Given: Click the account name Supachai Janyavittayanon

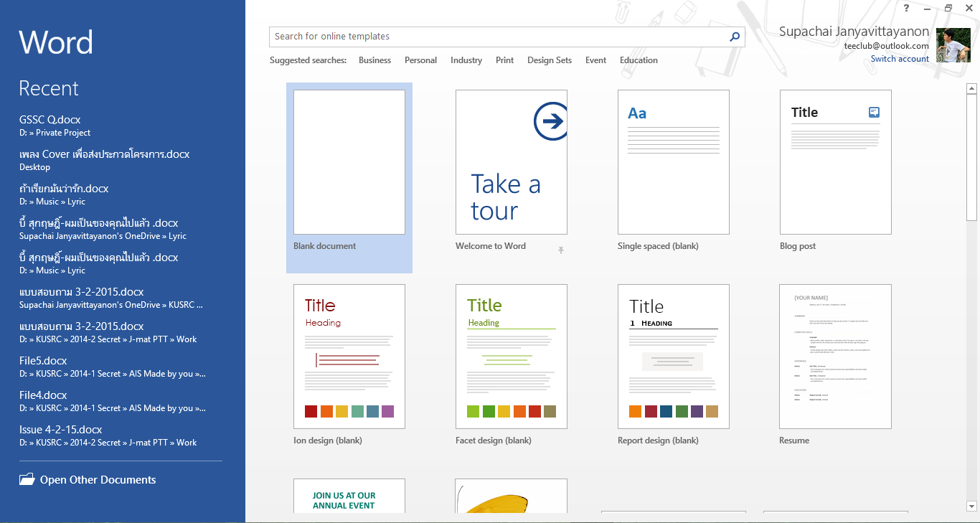Looking at the screenshot, I should click(854, 32).
